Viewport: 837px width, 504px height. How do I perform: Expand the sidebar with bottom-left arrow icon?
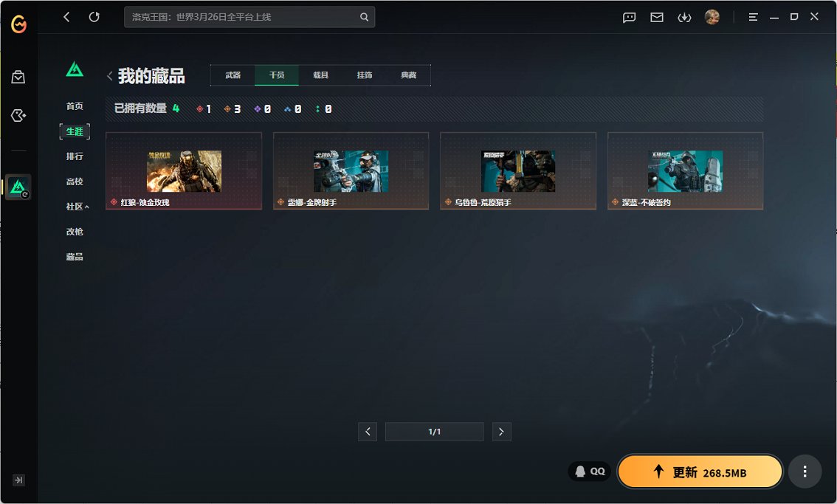coord(18,480)
